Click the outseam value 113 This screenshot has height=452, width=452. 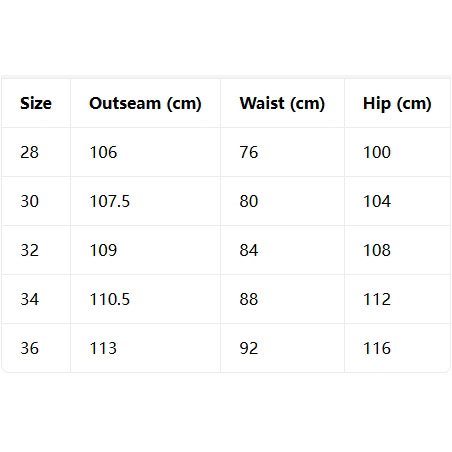[103, 348]
